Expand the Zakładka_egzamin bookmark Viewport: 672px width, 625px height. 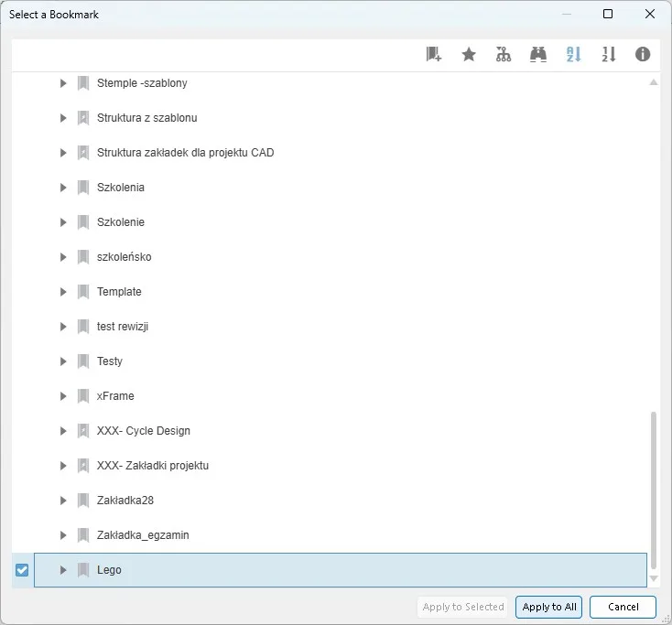tap(63, 535)
